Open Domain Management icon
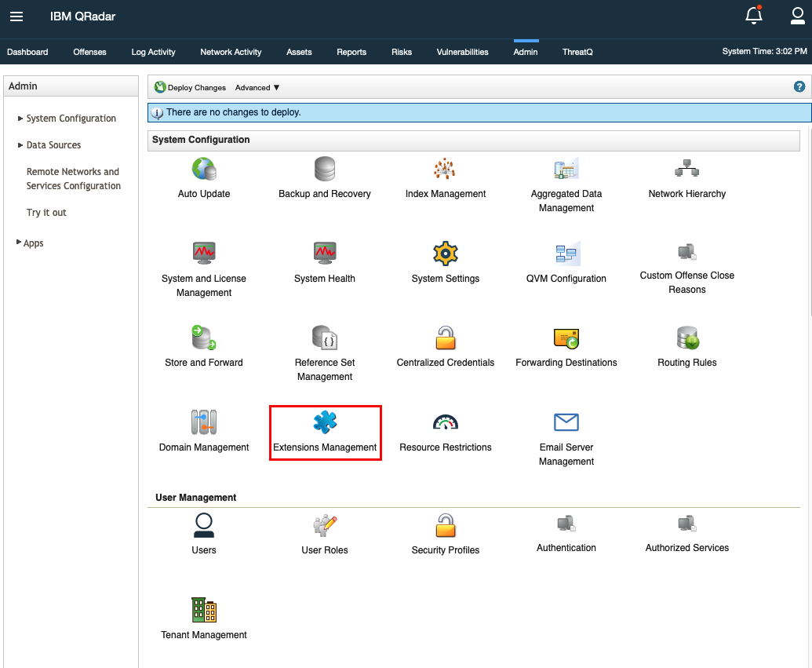Screen dimensions: 812x668 pyautogui.click(x=204, y=422)
